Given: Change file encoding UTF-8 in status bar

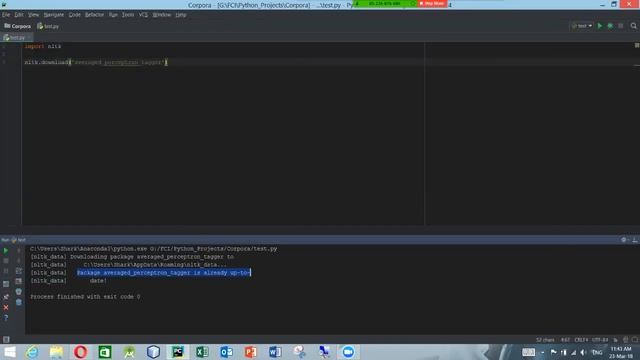Looking at the screenshot, I should [600, 340].
